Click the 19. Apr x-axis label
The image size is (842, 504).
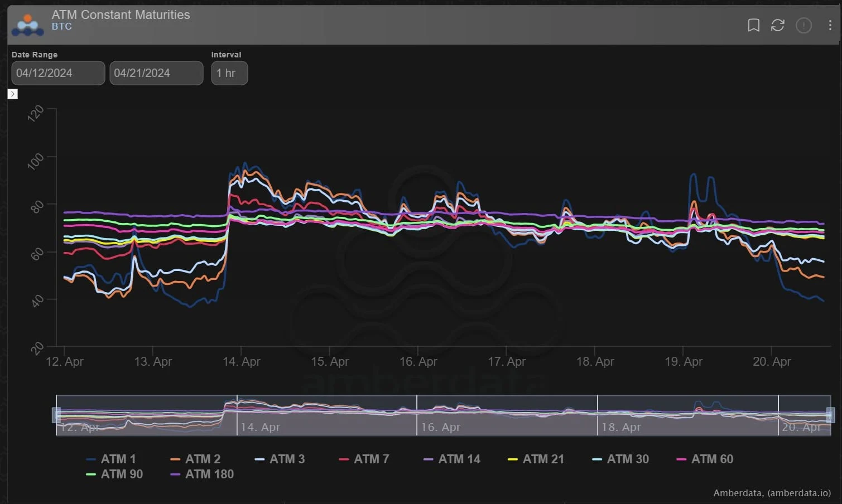pos(684,361)
